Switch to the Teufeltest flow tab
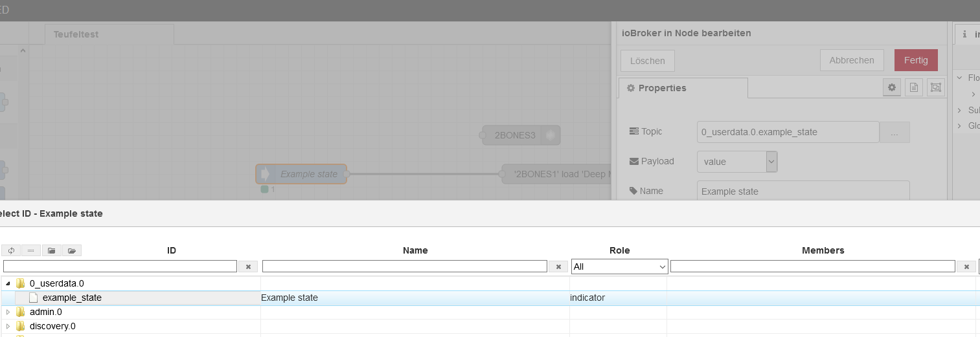The height and width of the screenshot is (337, 980). pyautogui.click(x=109, y=34)
